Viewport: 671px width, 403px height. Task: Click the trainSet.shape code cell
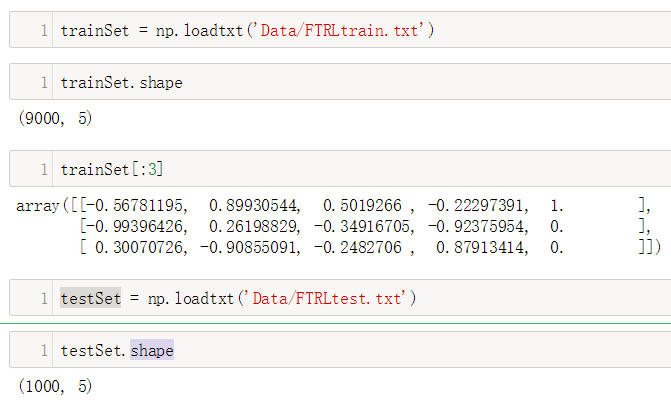click(x=340, y=82)
